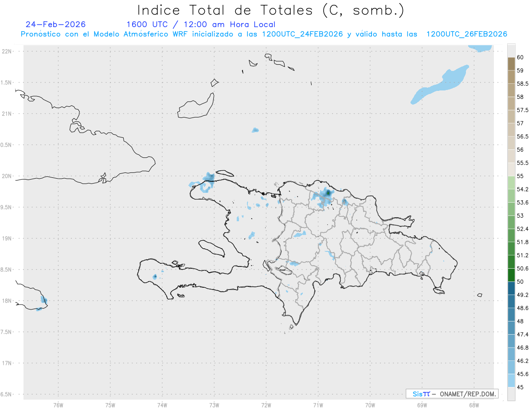Screen dimensions: 532x411
Task: Click legend value '57.5'
Action: point(523,110)
